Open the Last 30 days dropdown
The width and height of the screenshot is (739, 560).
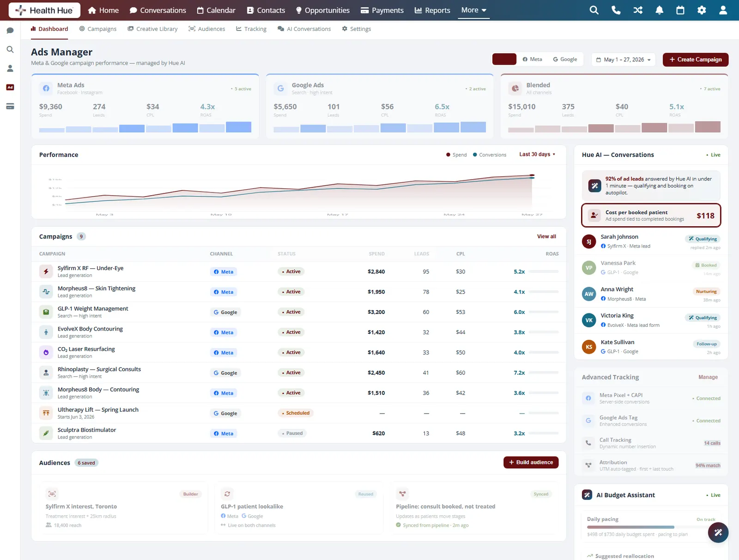coord(537,155)
